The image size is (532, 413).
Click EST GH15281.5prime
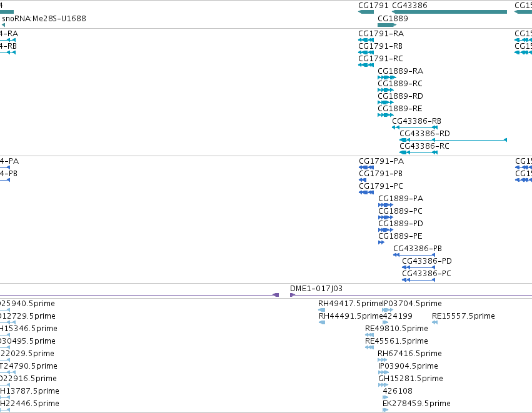click(411, 379)
